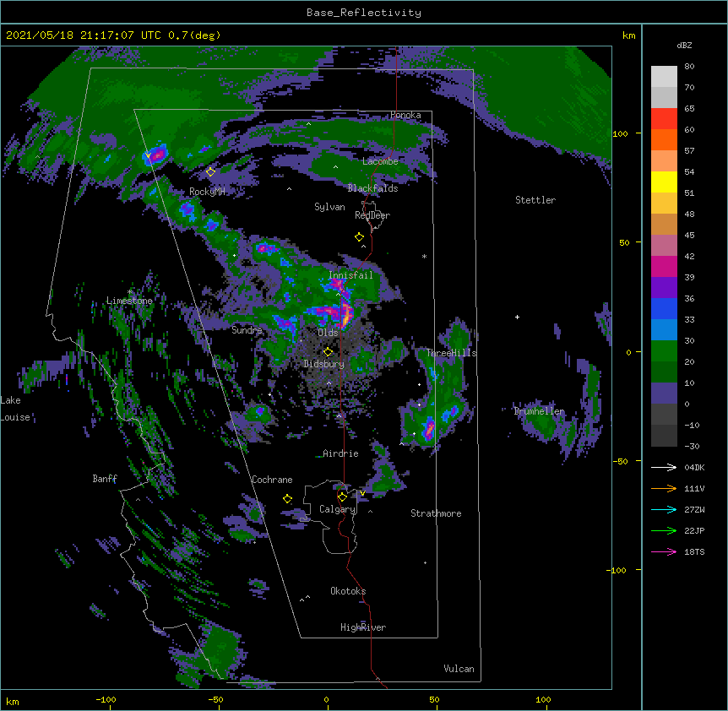The image size is (728, 711).
Task: Click the yellow V marker just east of Calgary
Action: click(x=362, y=493)
